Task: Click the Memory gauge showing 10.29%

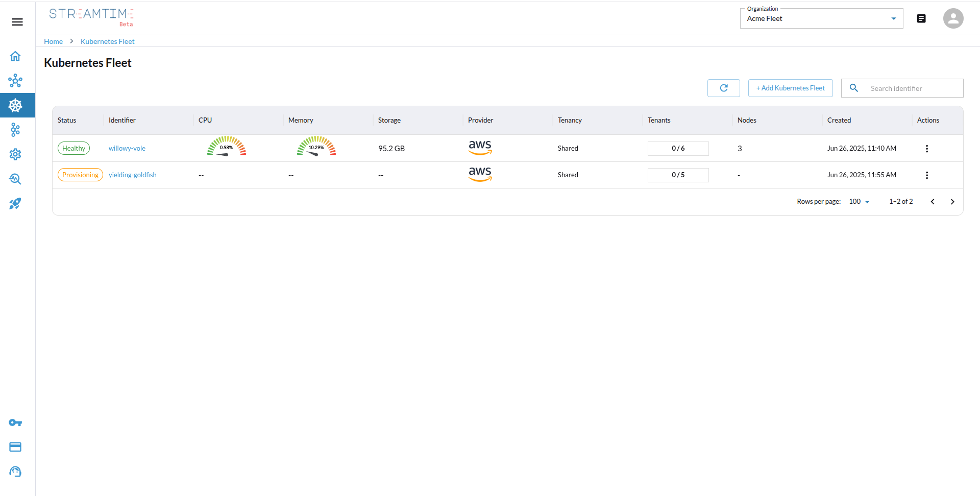Action: coord(316,146)
